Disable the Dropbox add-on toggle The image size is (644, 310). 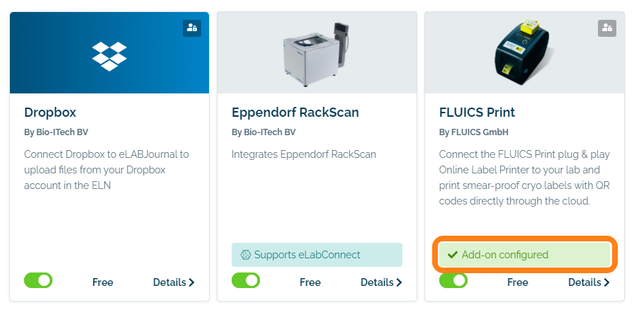(x=38, y=281)
